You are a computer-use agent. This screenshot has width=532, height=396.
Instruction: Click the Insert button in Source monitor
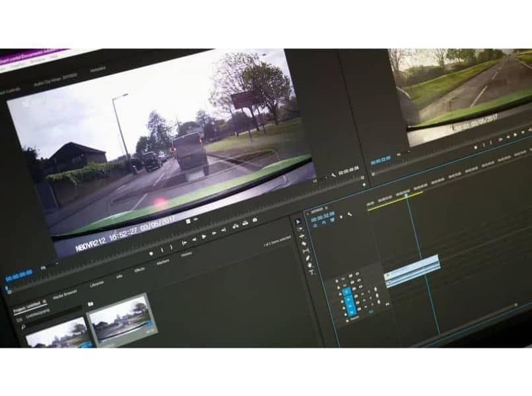236,226
